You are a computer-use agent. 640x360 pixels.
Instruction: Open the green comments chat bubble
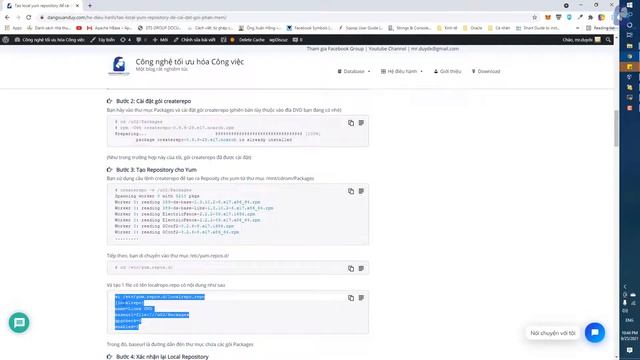pyautogui.click(x=19, y=322)
